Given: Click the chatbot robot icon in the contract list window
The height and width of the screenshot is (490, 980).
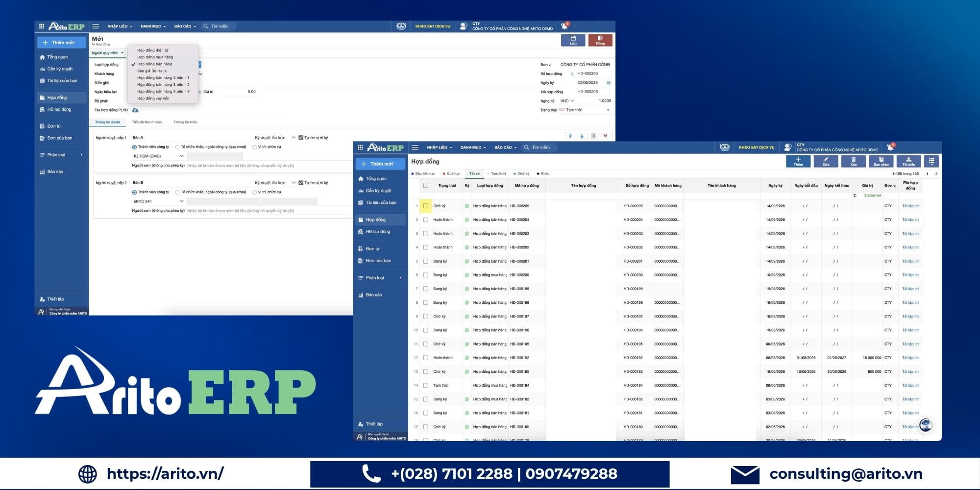Looking at the screenshot, I should click(725, 147).
